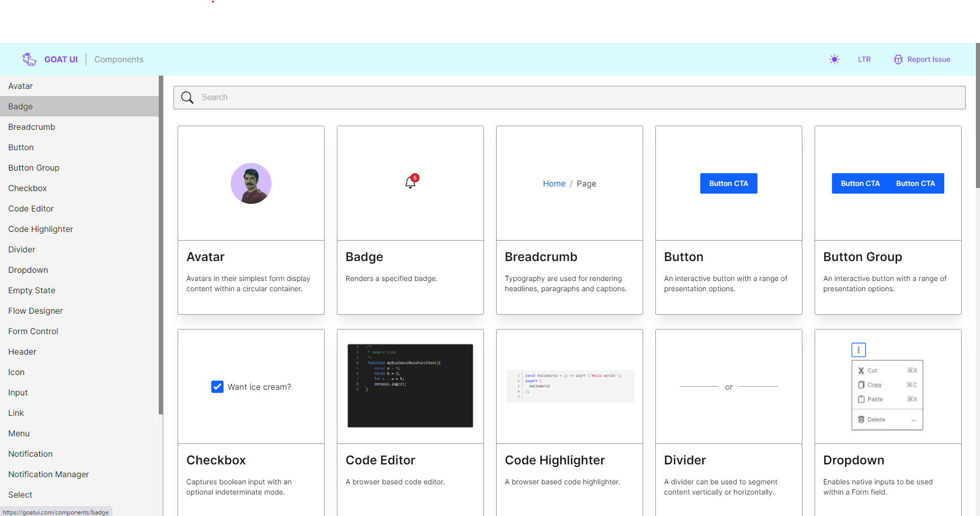This screenshot has height=516, width=980.
Task: Select Icon in the sidebar
Action: 79,372
